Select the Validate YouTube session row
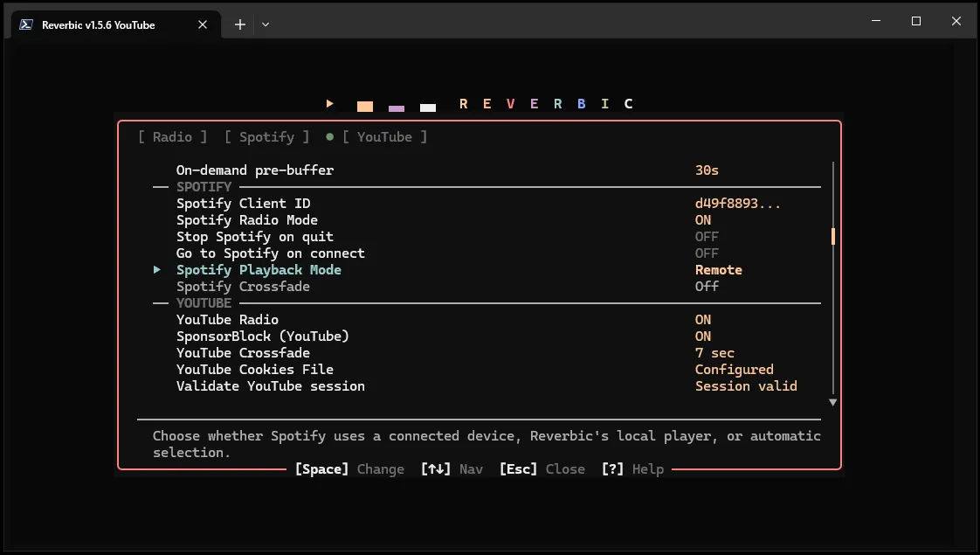Image resolution: width=980 pixels, height=555 pixels. (487, 386)
